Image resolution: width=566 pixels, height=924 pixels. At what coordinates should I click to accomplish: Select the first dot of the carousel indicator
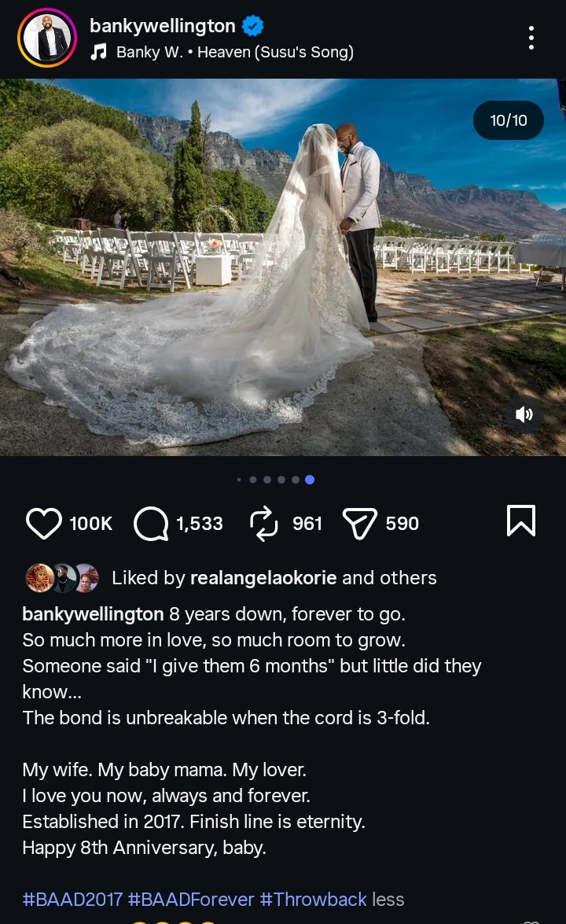[x=238, y=480]
